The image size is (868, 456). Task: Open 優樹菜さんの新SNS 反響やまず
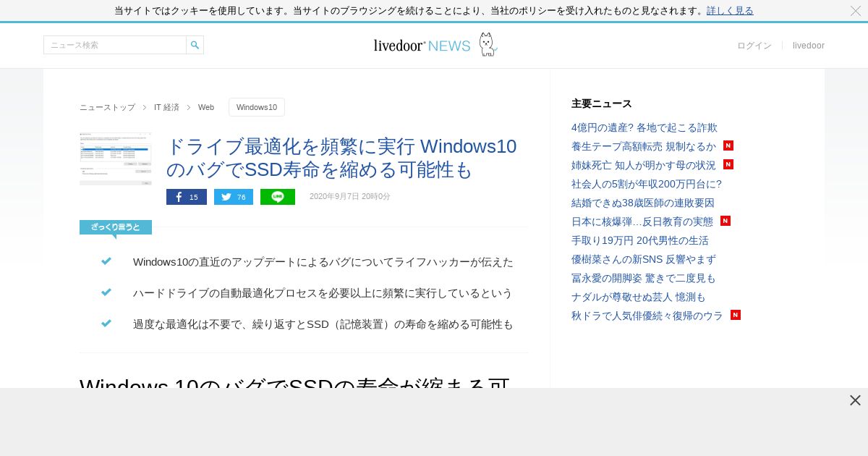[x=644, y=259]
